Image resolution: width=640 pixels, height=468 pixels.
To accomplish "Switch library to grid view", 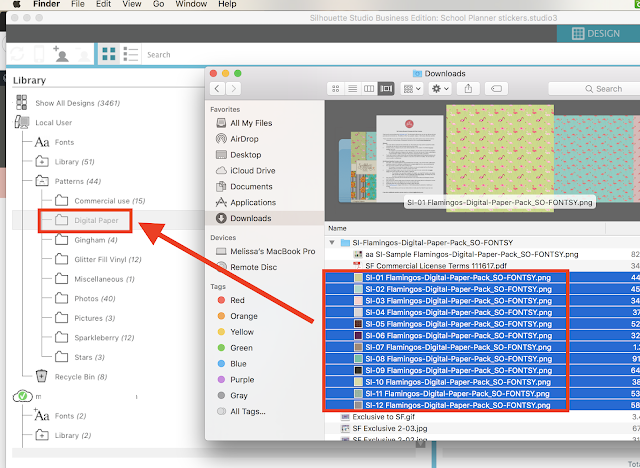I will pos(109,54).
